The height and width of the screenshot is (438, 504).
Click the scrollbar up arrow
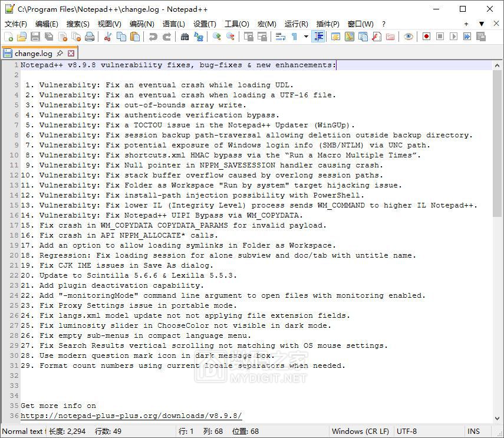tap(497, 65)
